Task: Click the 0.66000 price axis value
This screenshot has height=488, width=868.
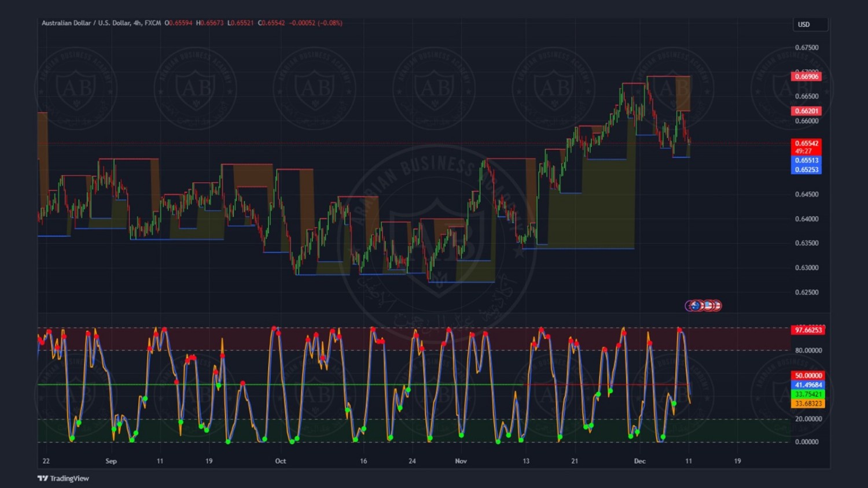Action: pos(807,121)
